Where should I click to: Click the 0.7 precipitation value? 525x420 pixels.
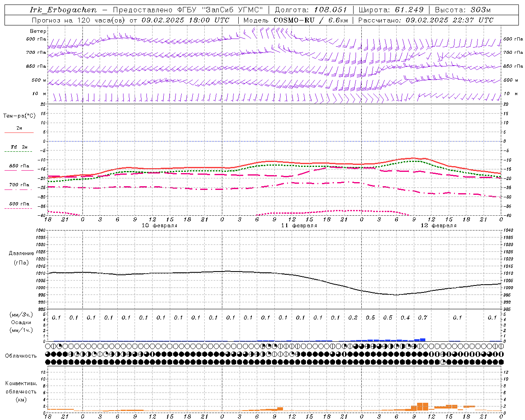click(422, 318)
